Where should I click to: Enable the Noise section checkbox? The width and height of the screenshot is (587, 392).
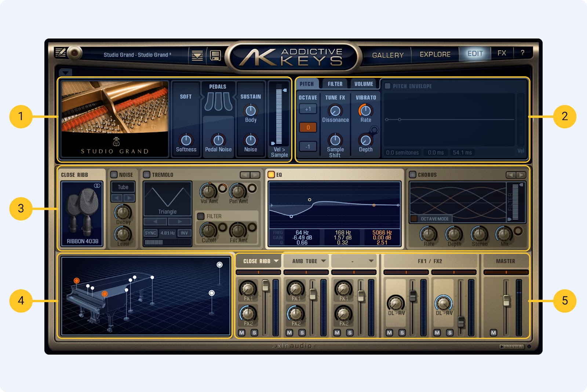pos(114,175)
